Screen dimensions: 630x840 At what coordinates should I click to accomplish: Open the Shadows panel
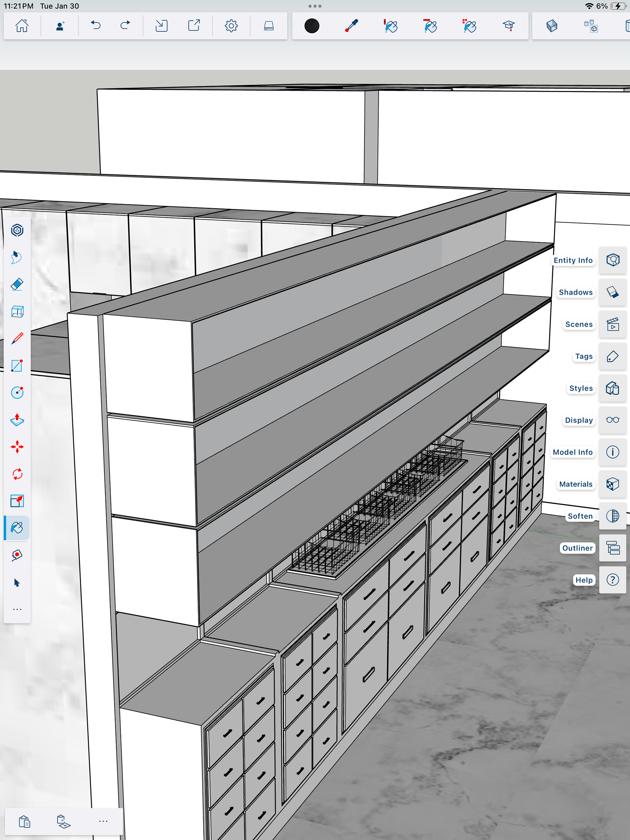tap(612, 292)
